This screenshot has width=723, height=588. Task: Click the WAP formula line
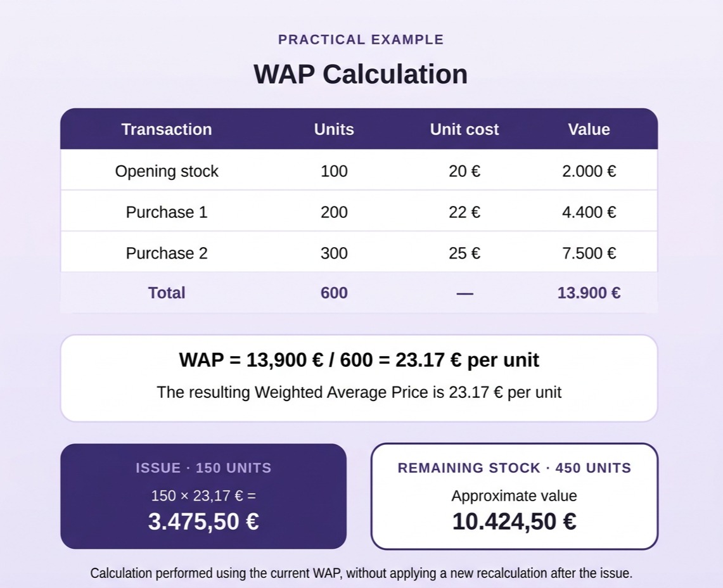click(359, 360)
